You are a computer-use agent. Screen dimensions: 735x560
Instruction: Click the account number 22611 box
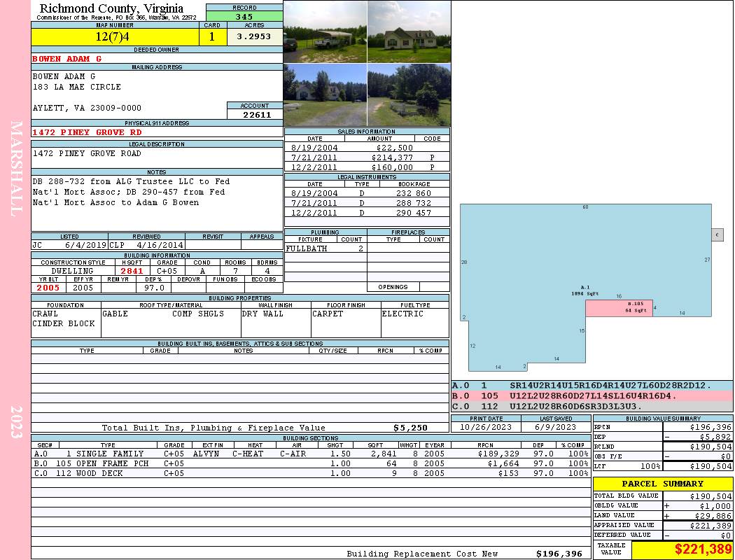(255, 115)
